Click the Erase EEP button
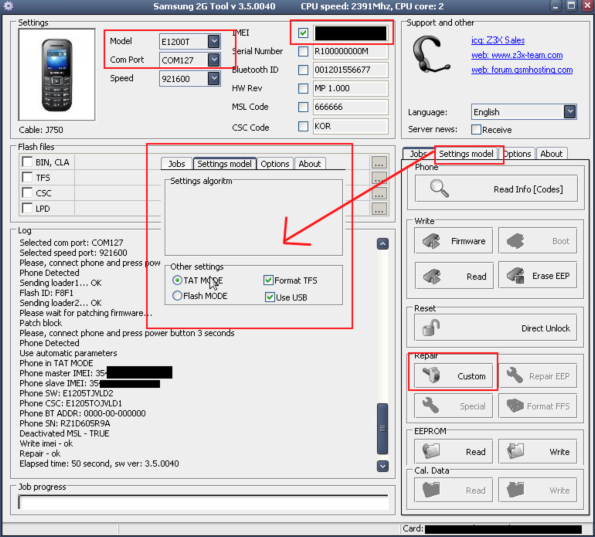Screen dimensions: 595x537 pos(537,276)
